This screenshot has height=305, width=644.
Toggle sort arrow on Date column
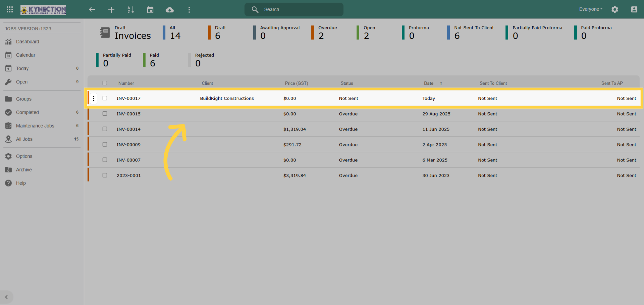click(x=441, y=83)
